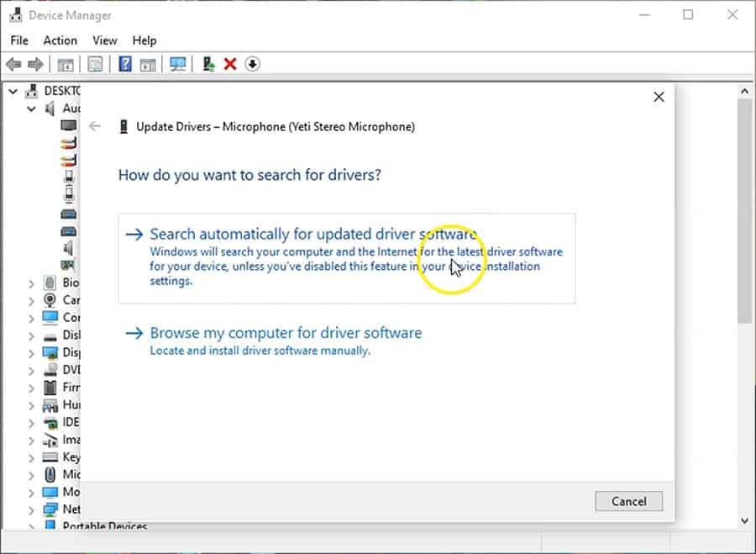The image size is (756, 554).
Task: Expand the Monitors tree node
Action: [x=31, y=493]
